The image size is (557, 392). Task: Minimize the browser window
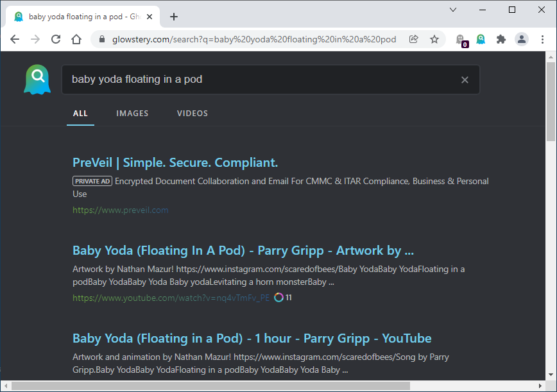483,10
